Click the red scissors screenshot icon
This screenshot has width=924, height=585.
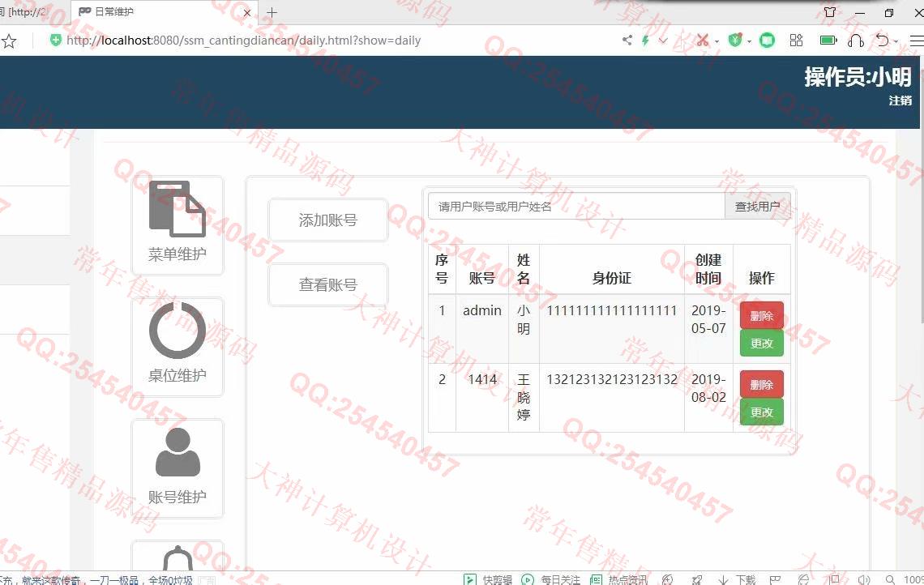pyautogui.click(x=702, y=40)
